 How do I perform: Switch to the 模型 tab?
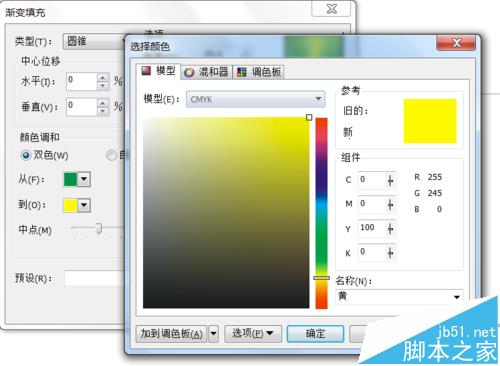pos(159,71)
